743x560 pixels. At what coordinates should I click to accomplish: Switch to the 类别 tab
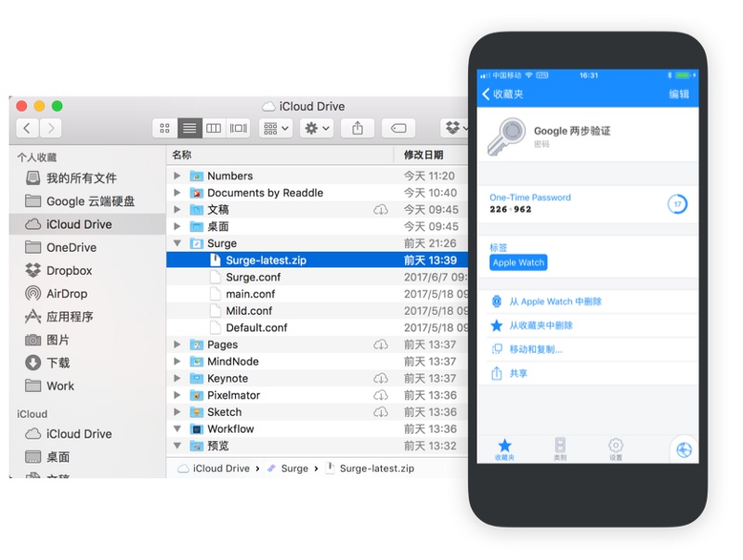560,449
